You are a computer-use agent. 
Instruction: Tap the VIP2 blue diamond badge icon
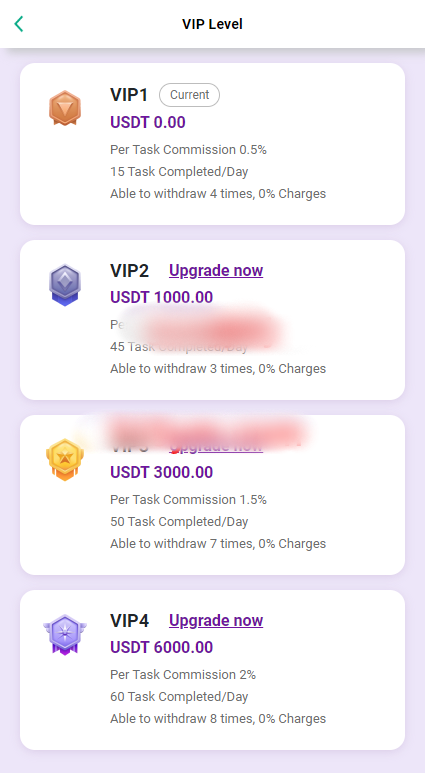coord(65,285)
